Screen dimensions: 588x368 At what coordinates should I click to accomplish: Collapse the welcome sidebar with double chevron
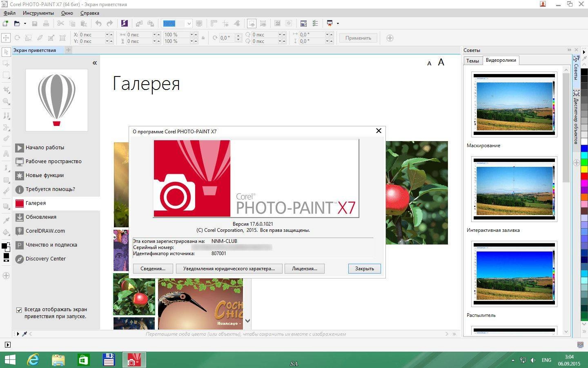tap(95, 63)
